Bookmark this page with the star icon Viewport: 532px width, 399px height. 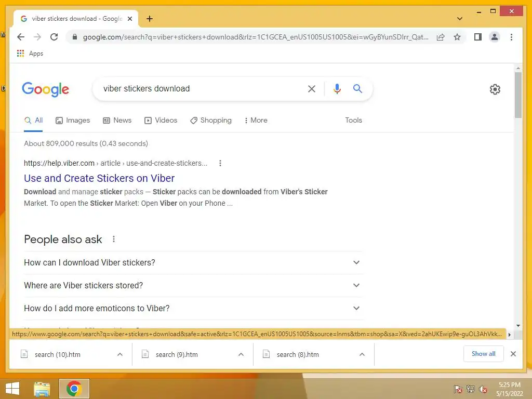pos(457,37)
